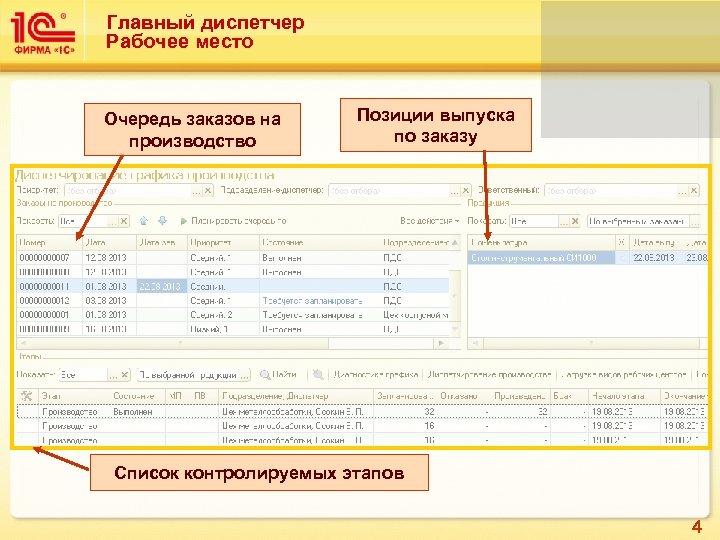Open products Показать filter selection
Viewport: 720px width, 540px height.
(x=564, y=221)
